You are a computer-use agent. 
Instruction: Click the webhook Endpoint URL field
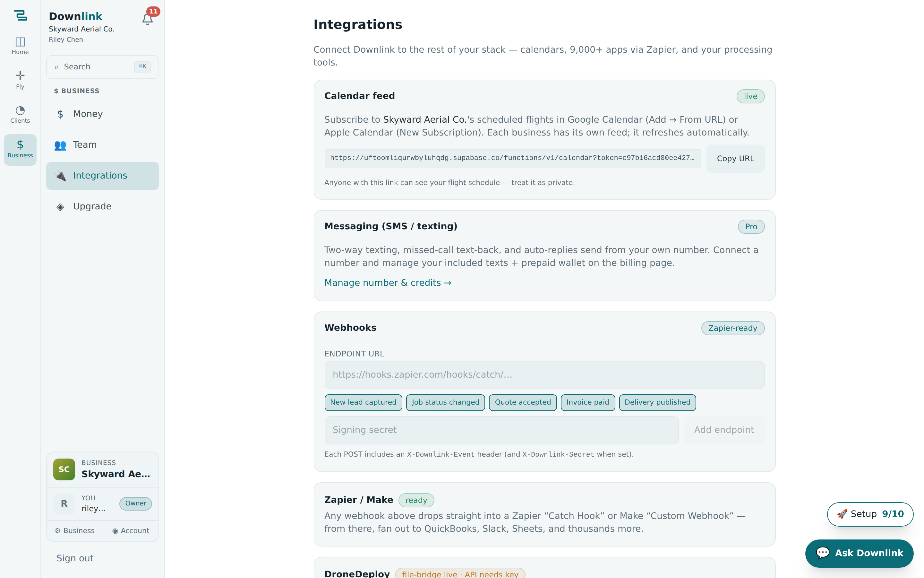544,375
